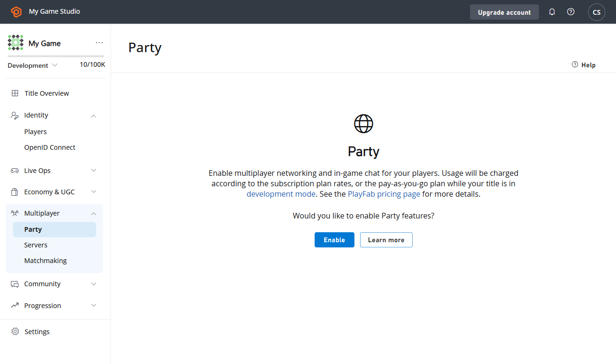Click the globe icon above the Party heading
Image resolution: width=616 pixels, height=364 pixels.
[363, 124]
